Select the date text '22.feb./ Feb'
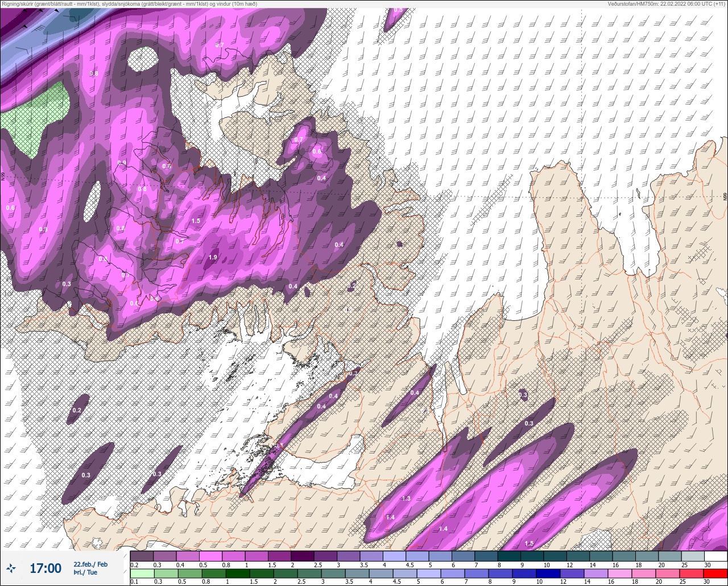The height and width of the screenshot is (586, 728). [90, 564]
